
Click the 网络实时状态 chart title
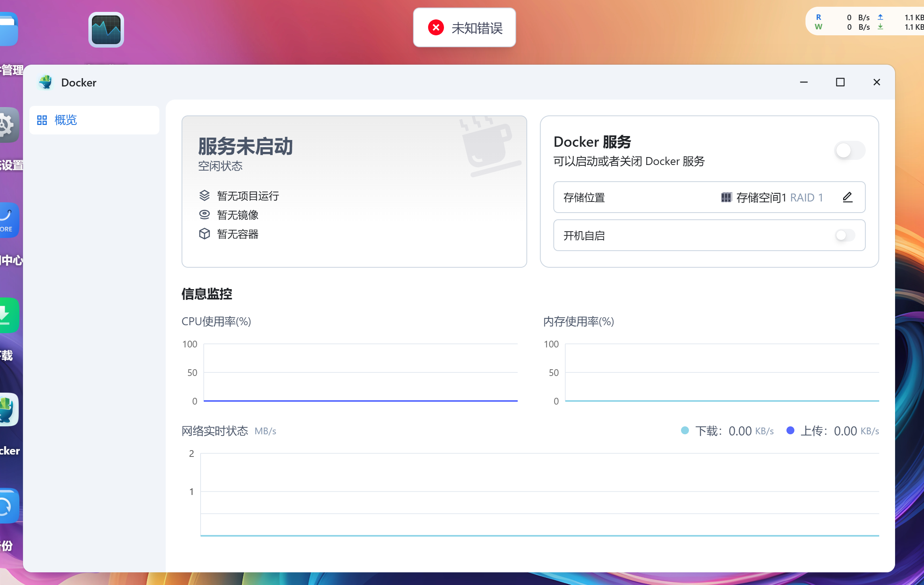(215, 431)
